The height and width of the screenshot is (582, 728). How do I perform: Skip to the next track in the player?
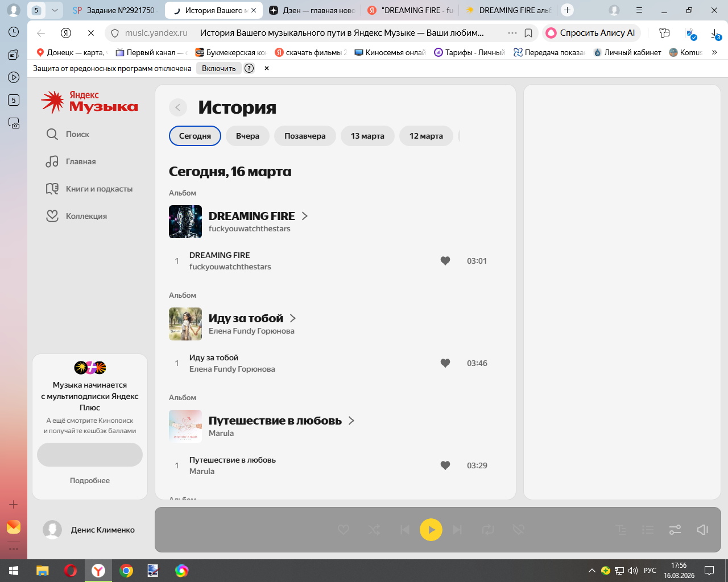pyautogui.click(x=457, y=530)
